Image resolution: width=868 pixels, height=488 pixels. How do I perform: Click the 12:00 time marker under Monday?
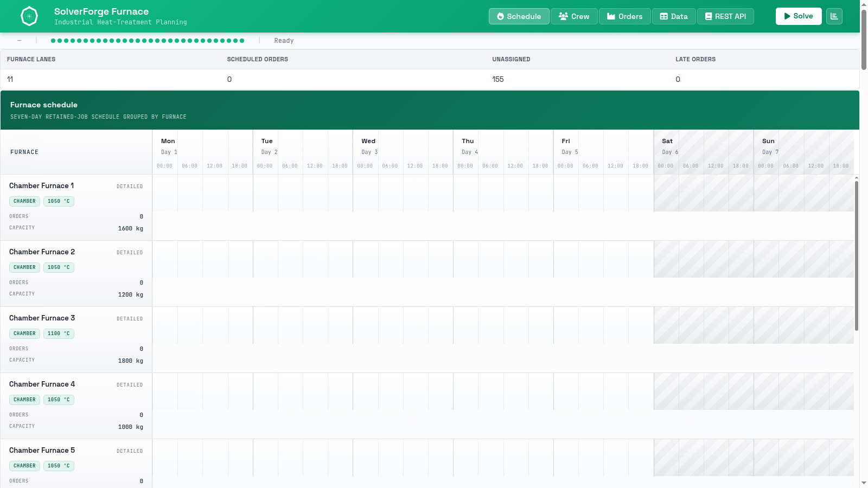pyautogui.click(x=215, y=166)
